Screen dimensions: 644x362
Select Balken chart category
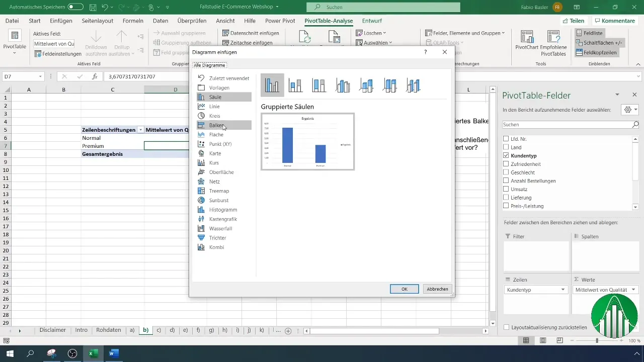224,125
